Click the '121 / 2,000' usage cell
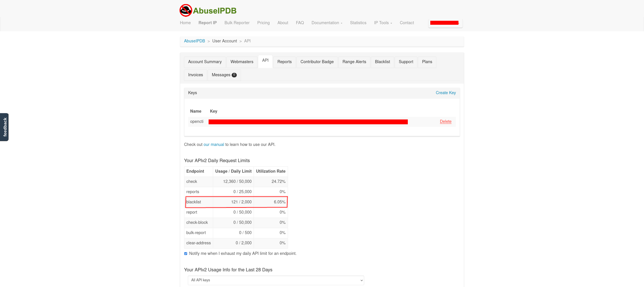Viewport: 644px width, 287px height. click(x=233, y=202)
